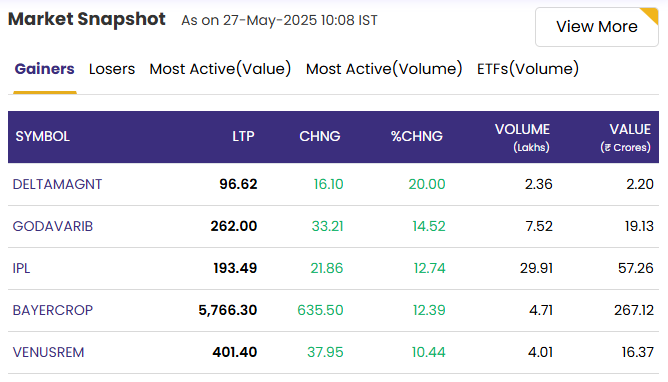Click the Market Snapshot heading

pos(87,19)
